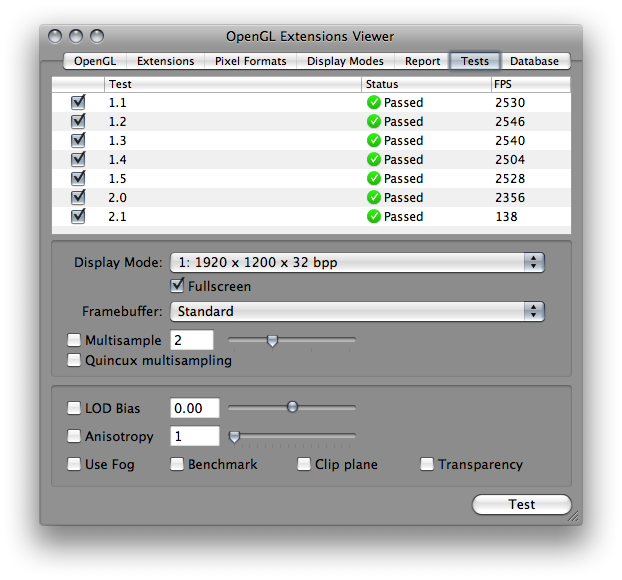Image resolution: width=622 pixels, height=580 pixels.
Task: Click the green Passed icon for test 1.3
Action: [x=374, y=140]
